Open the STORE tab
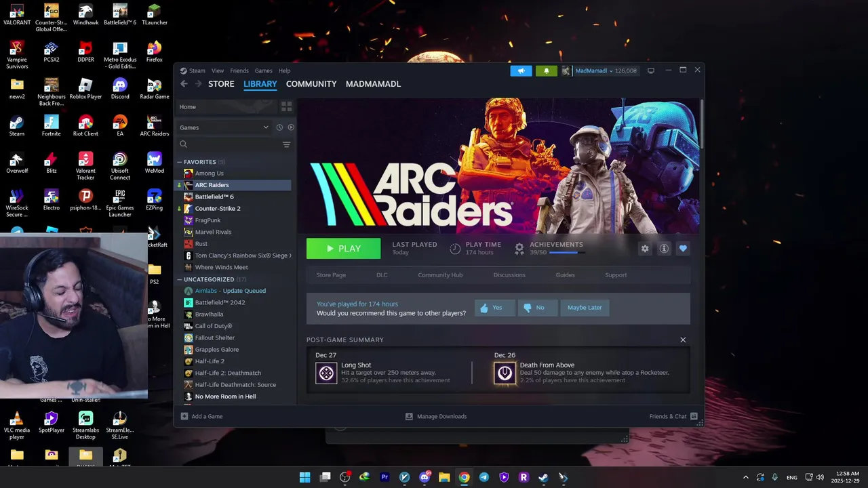This screenshot has width=868, height=488. click(x=221, y=84)
